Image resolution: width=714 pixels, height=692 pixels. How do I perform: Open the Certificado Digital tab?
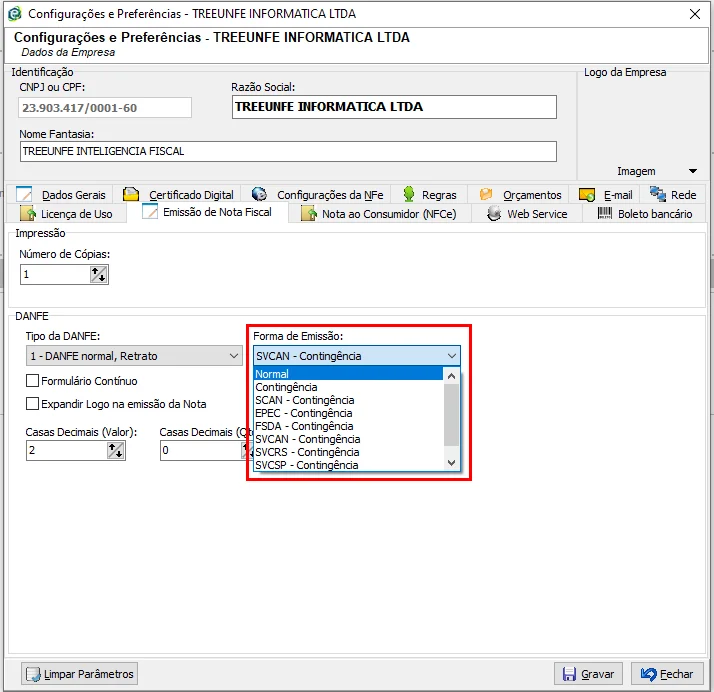pos(178,194)
